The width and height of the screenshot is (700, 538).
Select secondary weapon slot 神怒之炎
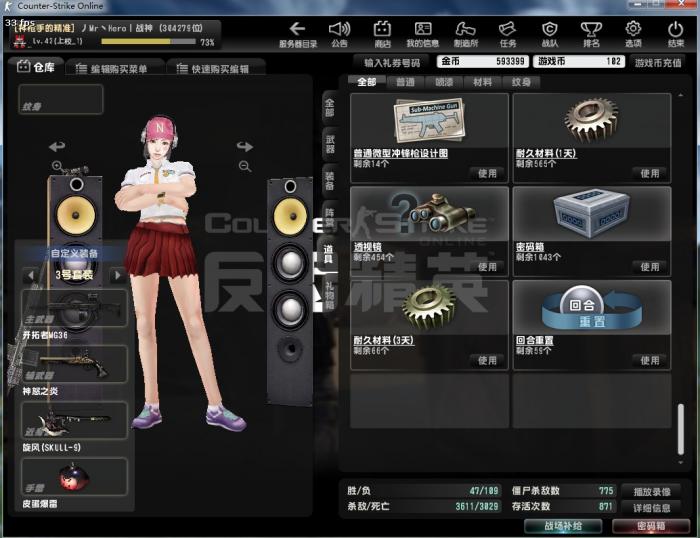coord(74,364)
